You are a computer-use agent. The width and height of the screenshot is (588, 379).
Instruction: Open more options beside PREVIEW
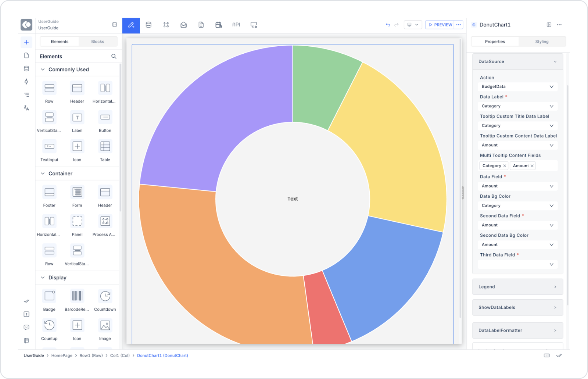(459, 25)
